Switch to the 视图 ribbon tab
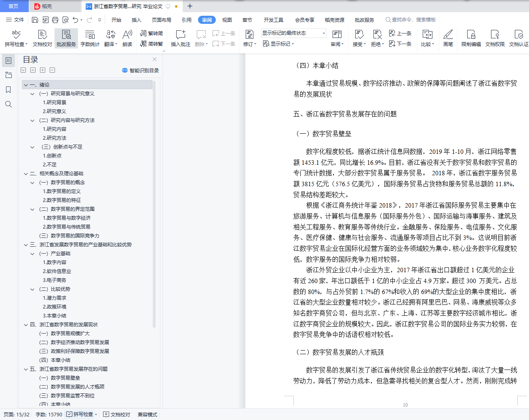The width and height of the screenshot is (529, 420). click(227, 20)
